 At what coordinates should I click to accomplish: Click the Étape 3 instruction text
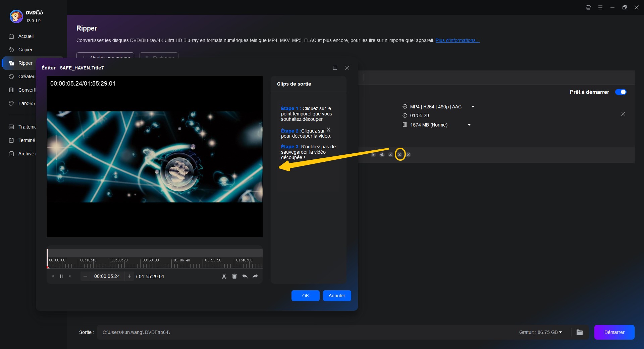(308, 152)
